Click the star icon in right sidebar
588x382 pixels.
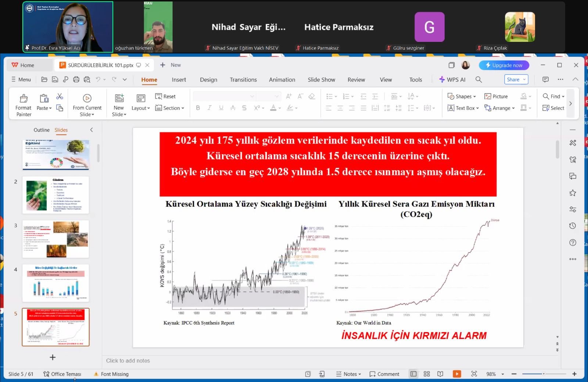(x=573, y=193)
